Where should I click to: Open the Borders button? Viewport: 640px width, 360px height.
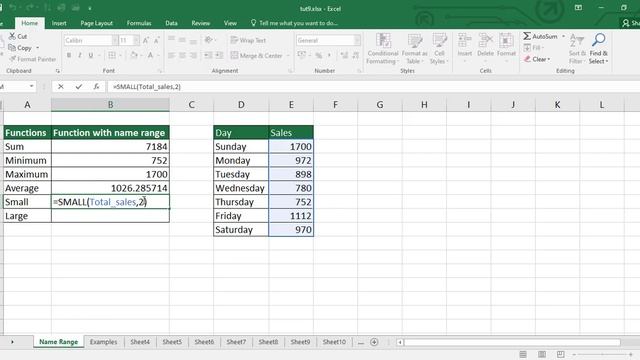coord(112,55)
